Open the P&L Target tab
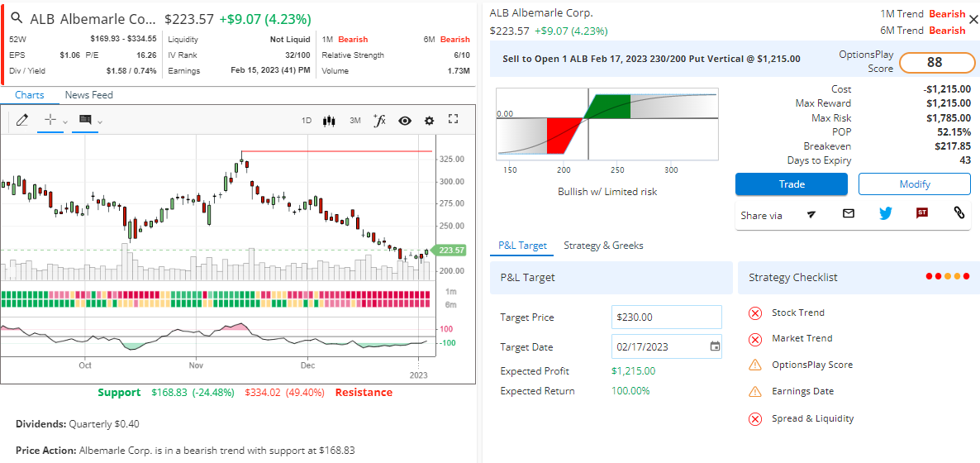This screenshot has width=980, height=463. click(x=522, y=246)
